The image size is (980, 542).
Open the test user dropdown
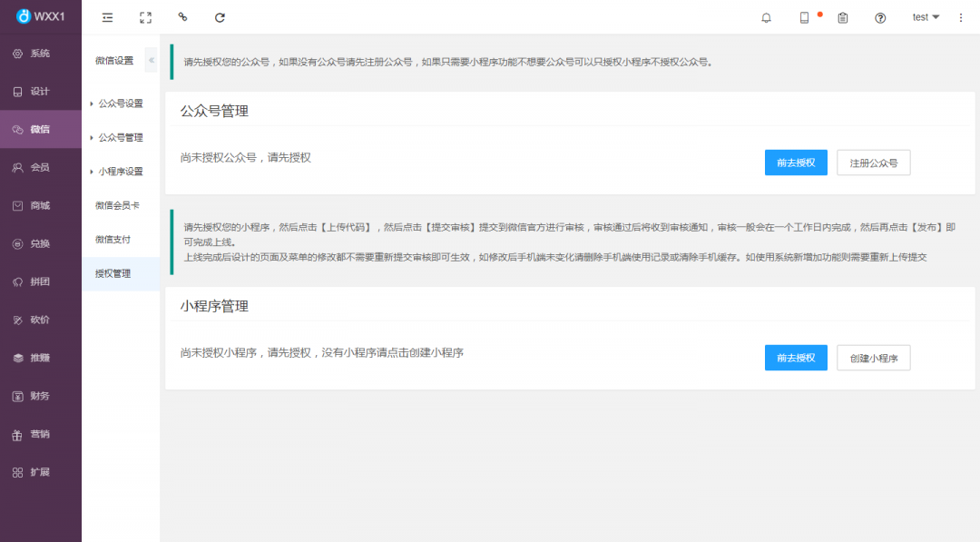pos(926,17)
